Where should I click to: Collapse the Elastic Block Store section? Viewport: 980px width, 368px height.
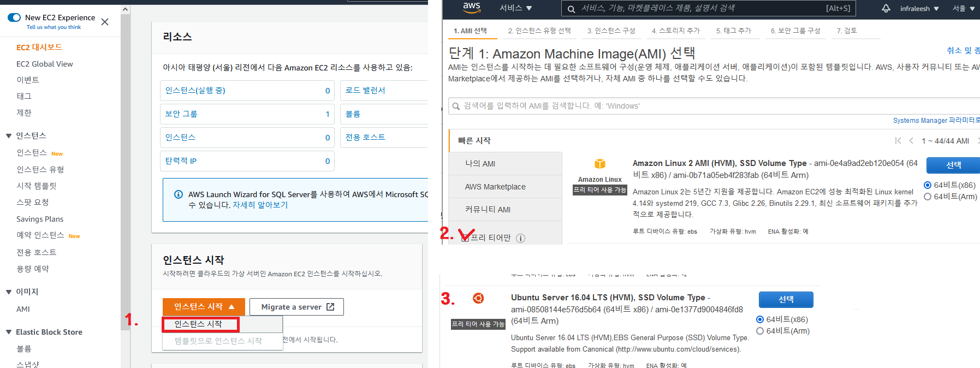pos(9,332)
